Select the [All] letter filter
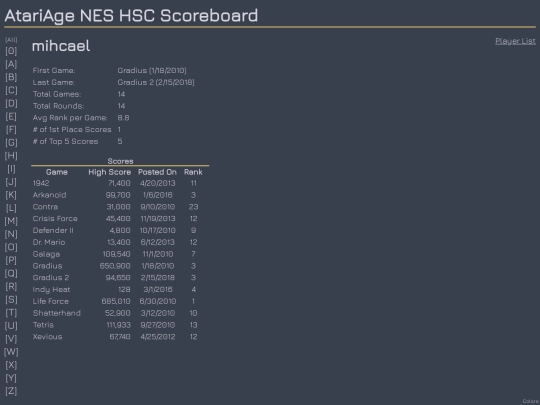 (11, 40)
